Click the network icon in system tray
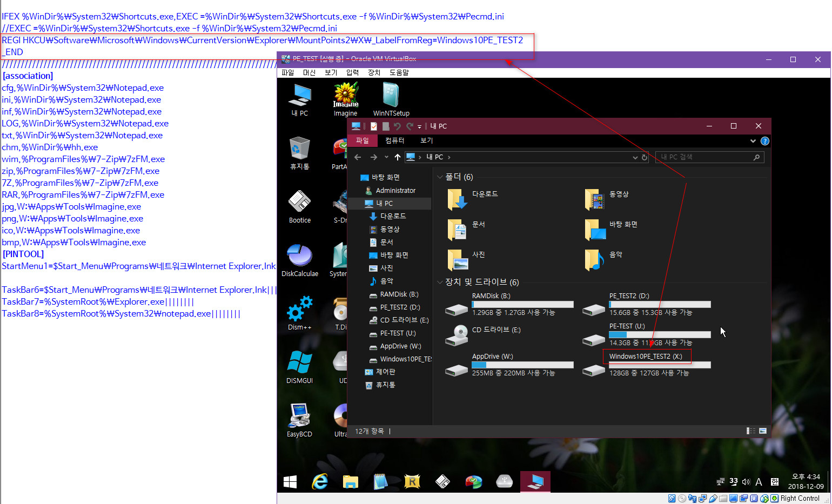The width and height of the screenshot is (832, 504). 721,482
